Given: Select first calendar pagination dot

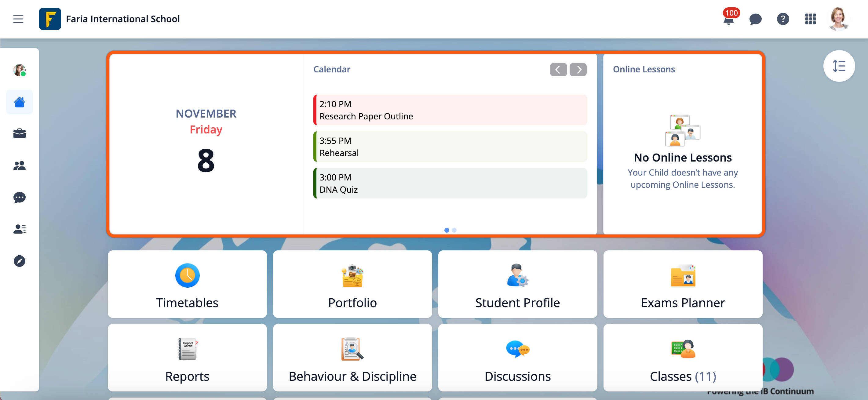Looking at the screenshot, I should tap(447, 230).
